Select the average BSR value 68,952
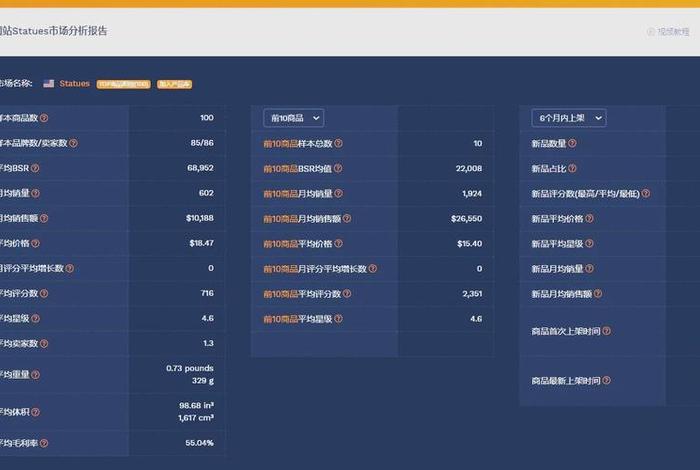This screenshot has height=470, width=700. [x=200, y=168]
